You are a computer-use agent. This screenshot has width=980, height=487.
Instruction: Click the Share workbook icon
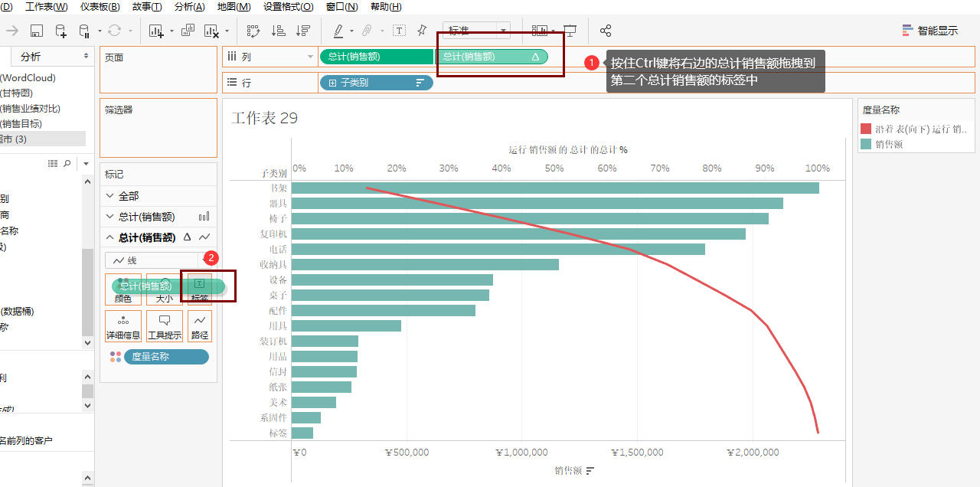tap(606, 31)
